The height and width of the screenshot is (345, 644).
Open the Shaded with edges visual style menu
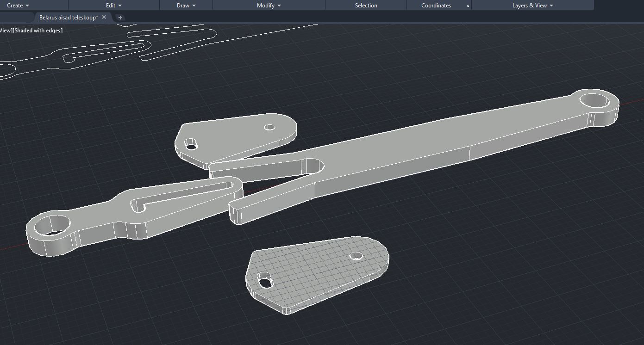pos(38,31)
